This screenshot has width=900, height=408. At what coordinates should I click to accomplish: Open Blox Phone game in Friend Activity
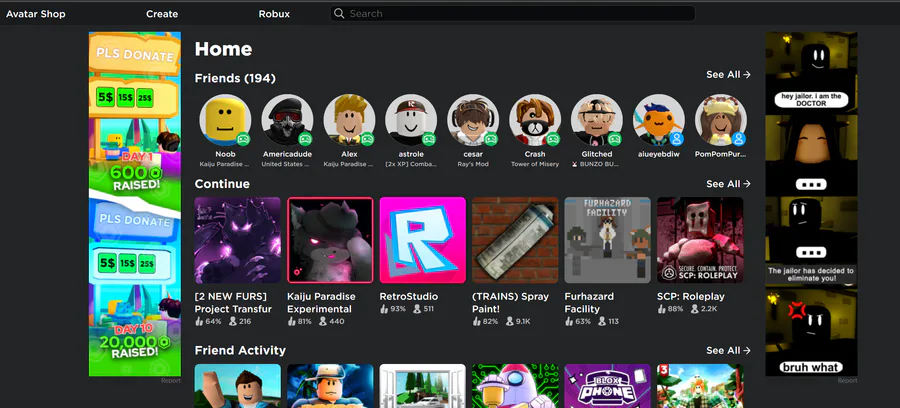coord(607,386)
